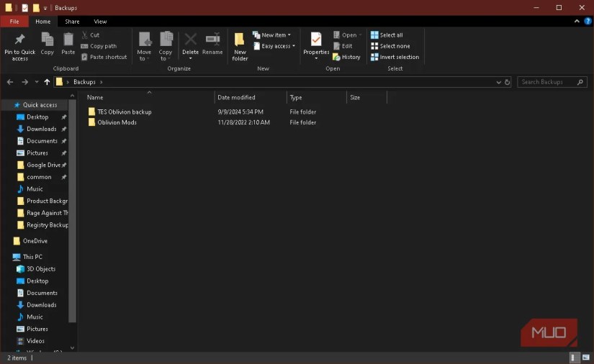Switch to details view in status bar

[575, 358]
